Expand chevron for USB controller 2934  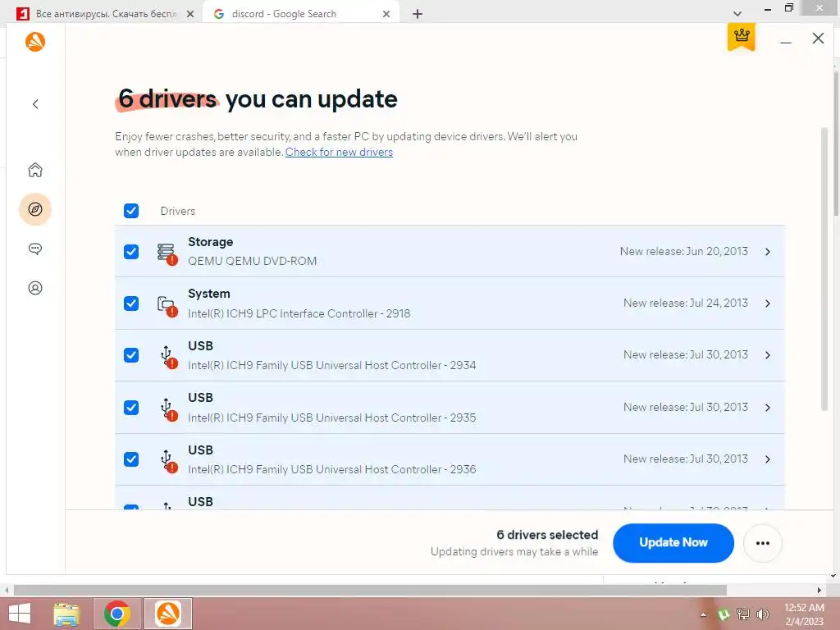768,355
